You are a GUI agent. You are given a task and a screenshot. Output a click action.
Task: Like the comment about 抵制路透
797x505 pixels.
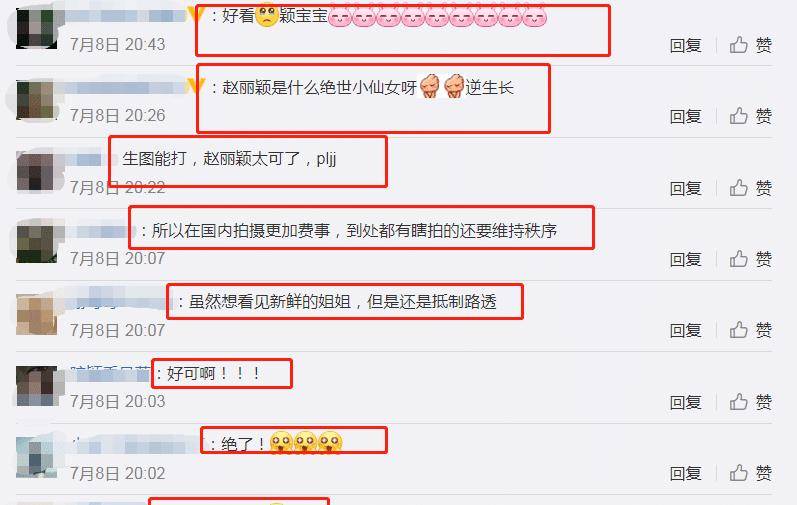click(739, 330)
